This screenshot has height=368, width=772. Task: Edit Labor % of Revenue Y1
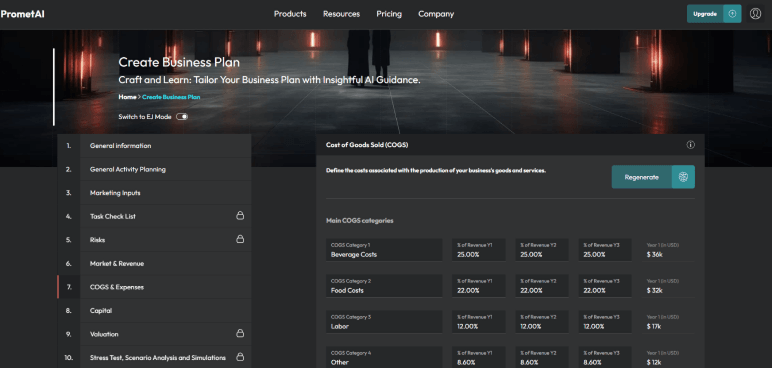coord(479,322)
